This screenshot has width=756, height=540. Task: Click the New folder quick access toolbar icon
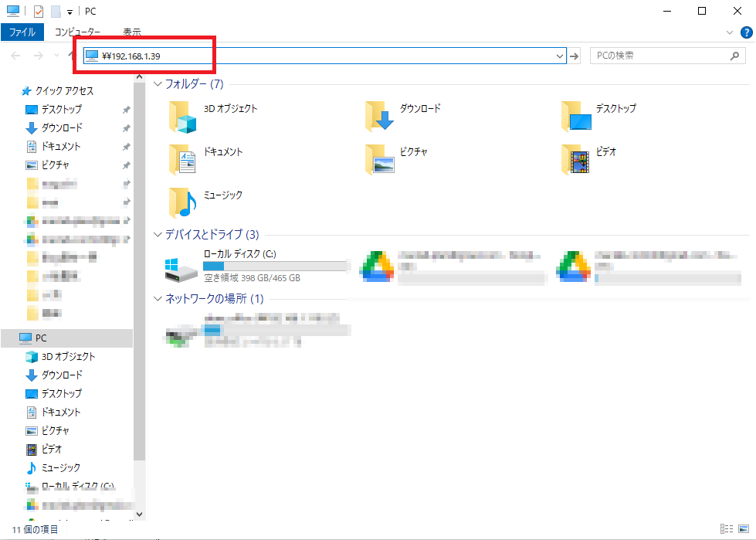[x=56, y=11]
